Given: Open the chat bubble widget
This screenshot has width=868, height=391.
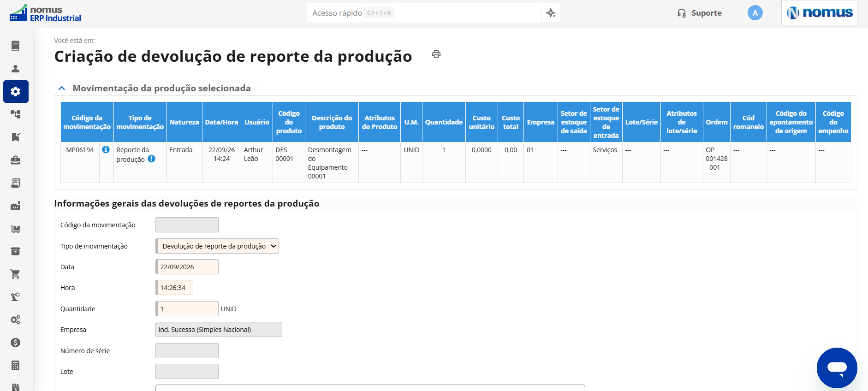Looking at the screenshot, I should pyautogui.click(x=837, y=368).
